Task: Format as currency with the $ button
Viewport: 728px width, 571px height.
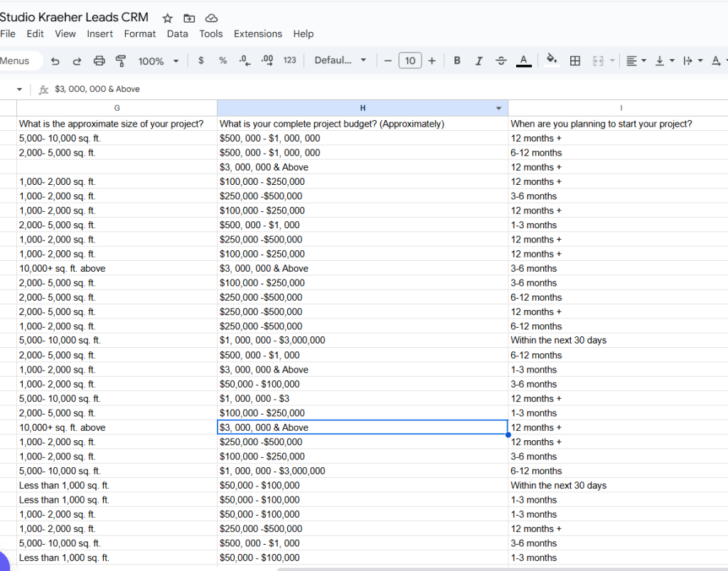Action: pyautogui.click(x=200, y=60)
